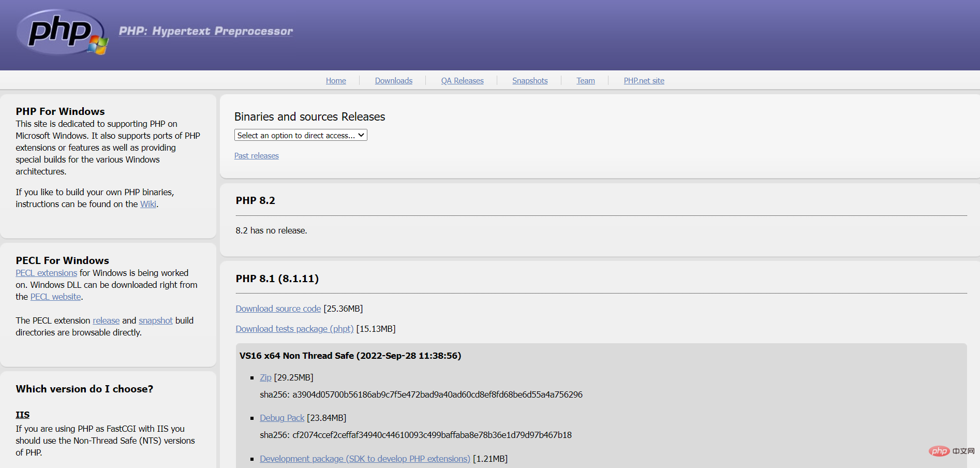Open the direct access release dropdown

[301, 135]
